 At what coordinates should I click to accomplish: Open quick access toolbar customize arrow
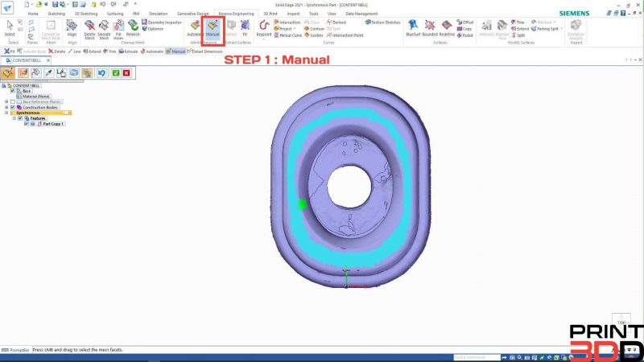pos(135,5)
